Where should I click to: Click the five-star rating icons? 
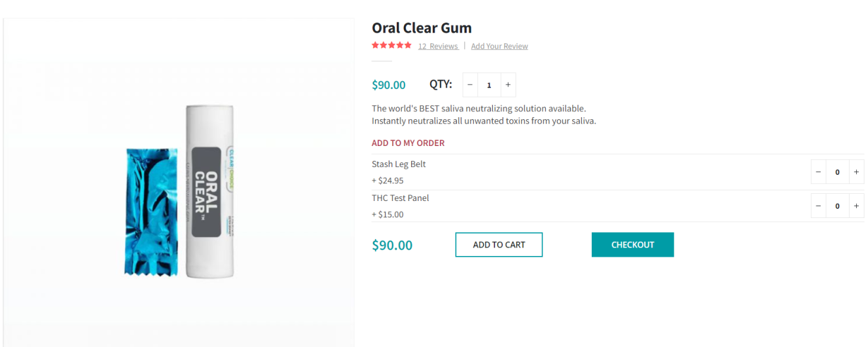391,46
